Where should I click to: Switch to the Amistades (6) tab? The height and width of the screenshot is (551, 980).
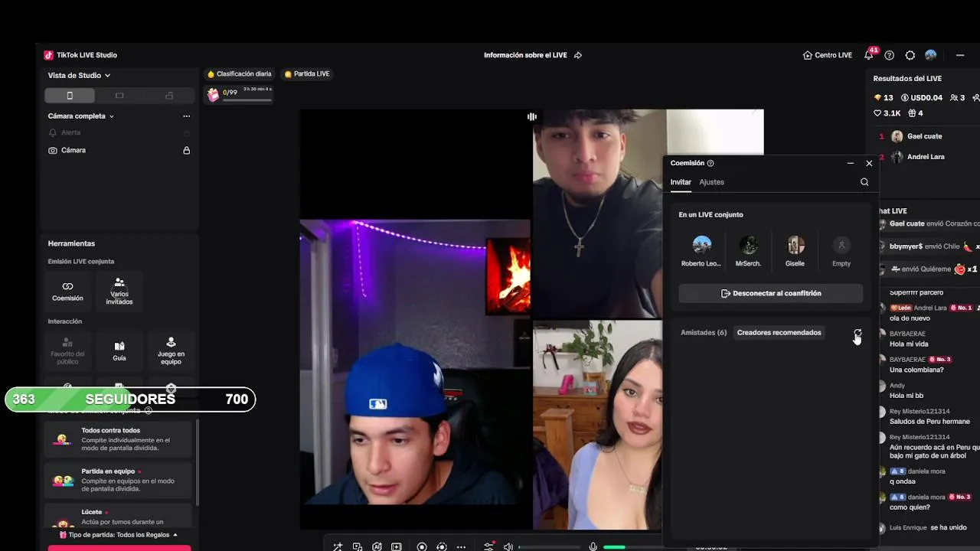(704, 333)
